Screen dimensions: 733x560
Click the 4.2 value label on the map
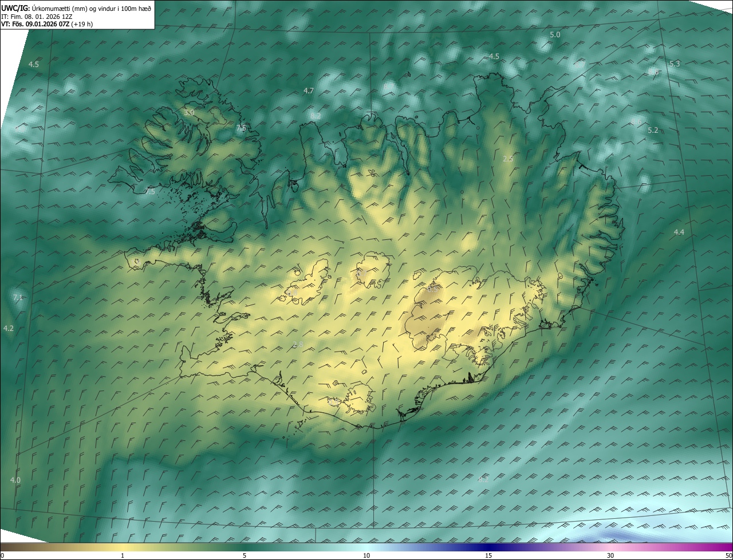click(8, 328)
